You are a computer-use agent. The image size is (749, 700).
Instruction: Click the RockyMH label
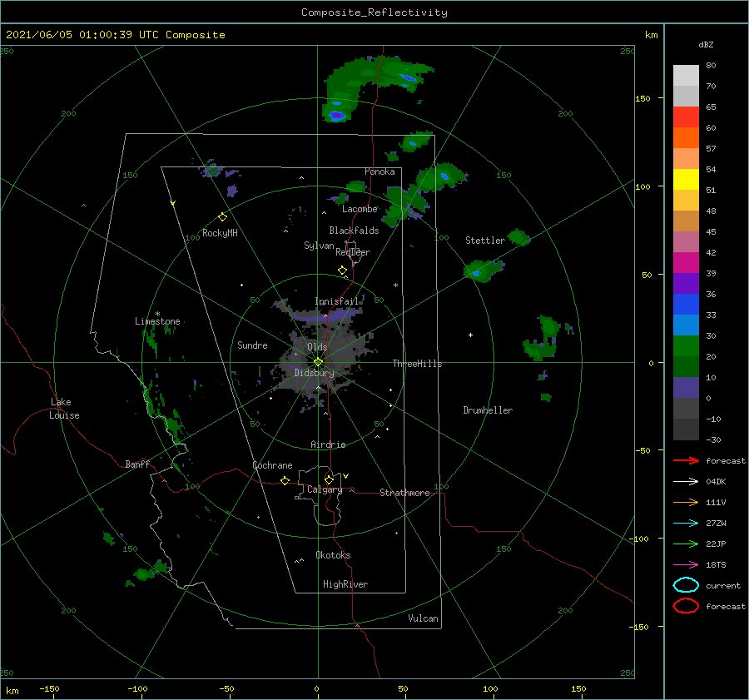[x=220, y=233]
